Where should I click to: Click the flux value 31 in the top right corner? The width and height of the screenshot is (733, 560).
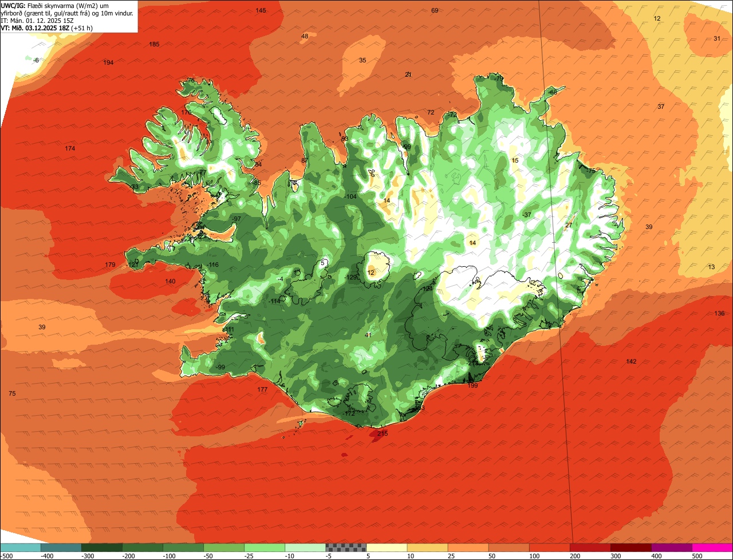[717, 38]
